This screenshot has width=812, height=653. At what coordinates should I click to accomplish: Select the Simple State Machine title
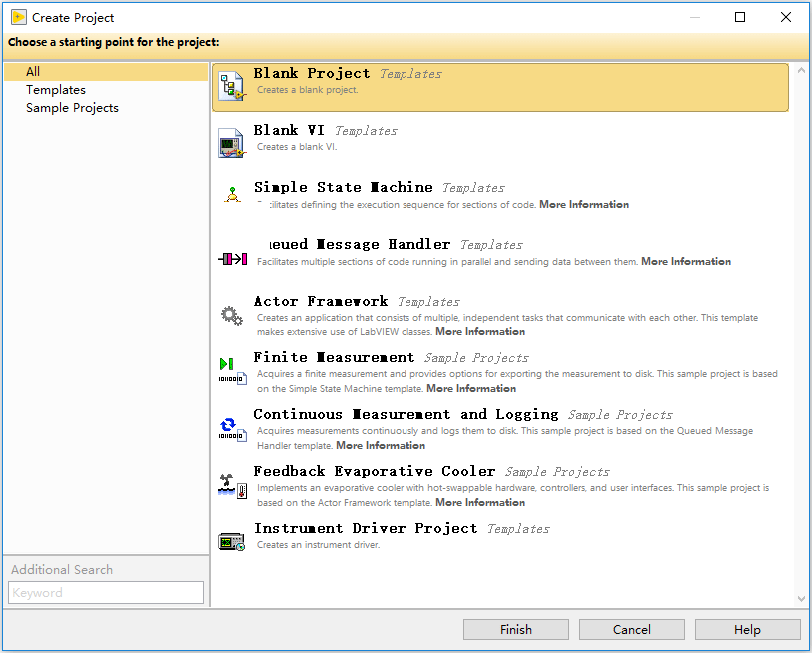pyautogui.click(x=344, y=187)
